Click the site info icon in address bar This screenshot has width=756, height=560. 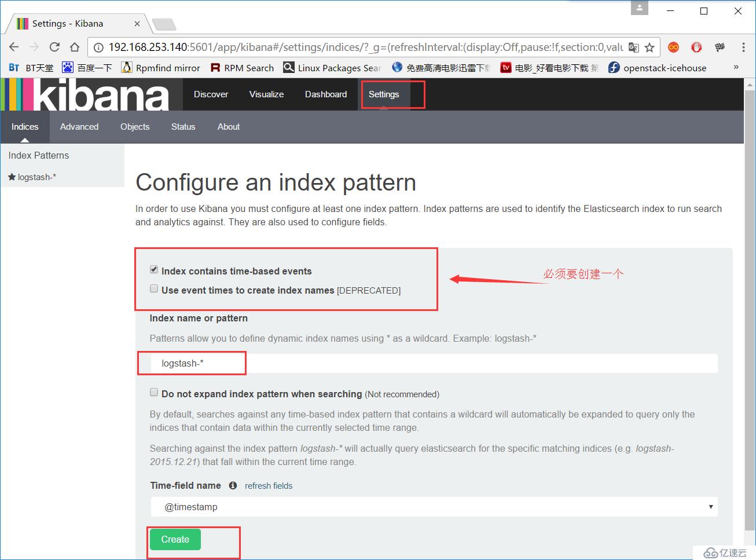[99, 47]
